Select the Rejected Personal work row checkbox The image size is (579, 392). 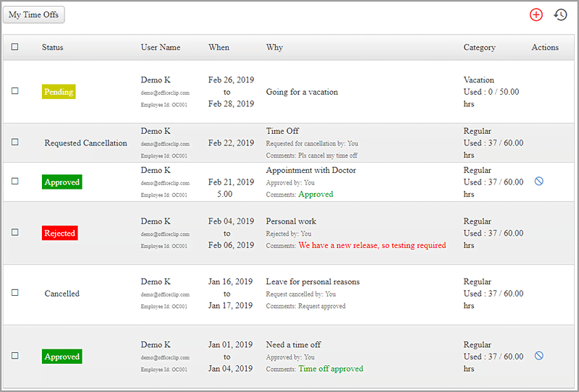click(x=15, y=233)
